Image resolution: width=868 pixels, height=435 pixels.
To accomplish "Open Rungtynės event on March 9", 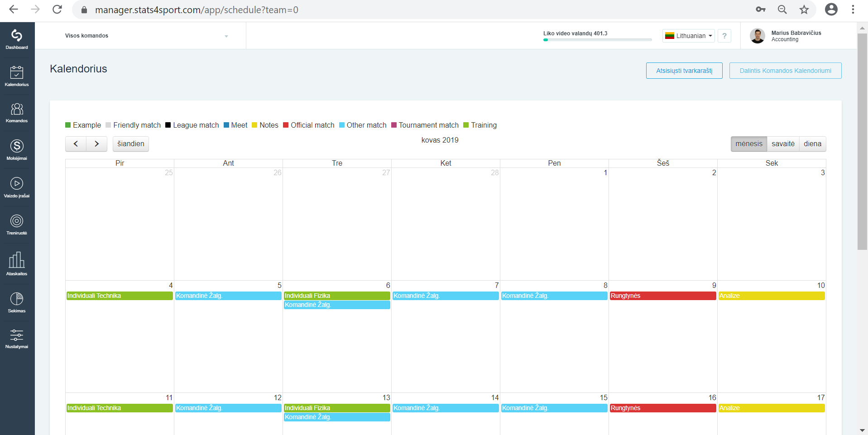I will click(x=663, y=296).
